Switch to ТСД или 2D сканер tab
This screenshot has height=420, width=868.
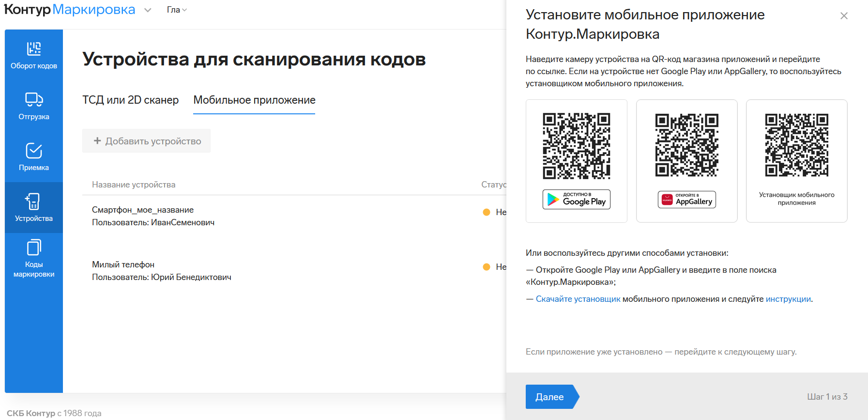[x=130, y=100]
